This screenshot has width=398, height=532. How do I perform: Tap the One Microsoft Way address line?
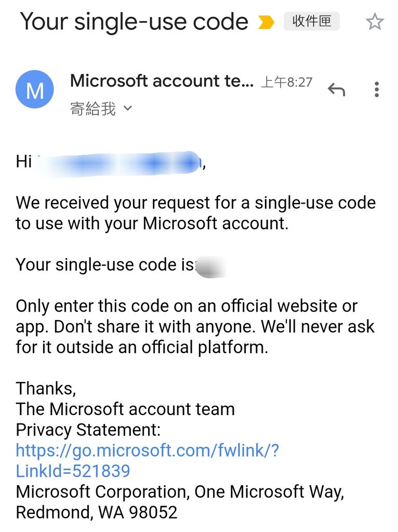[180, 491]
